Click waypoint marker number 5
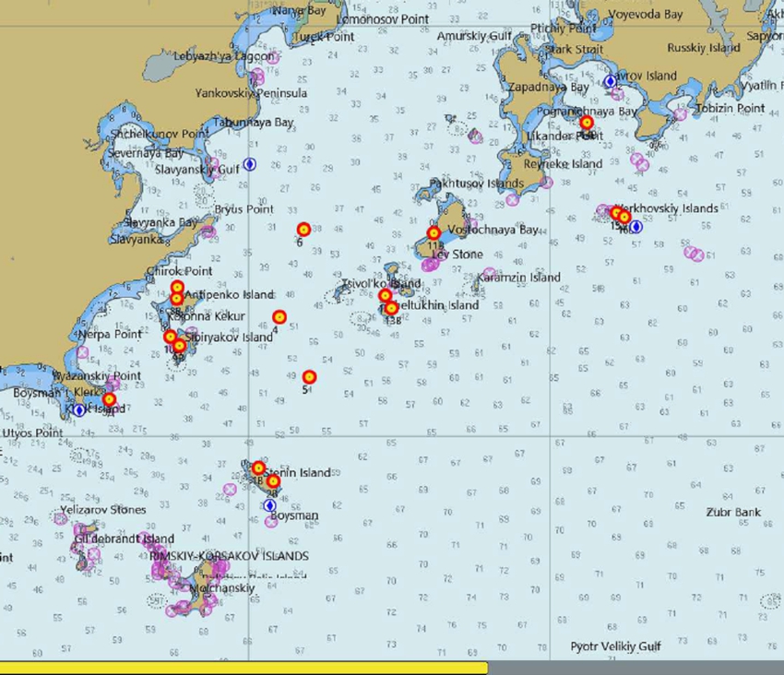This screenshot has width=784, height=675. coord(309,376)
